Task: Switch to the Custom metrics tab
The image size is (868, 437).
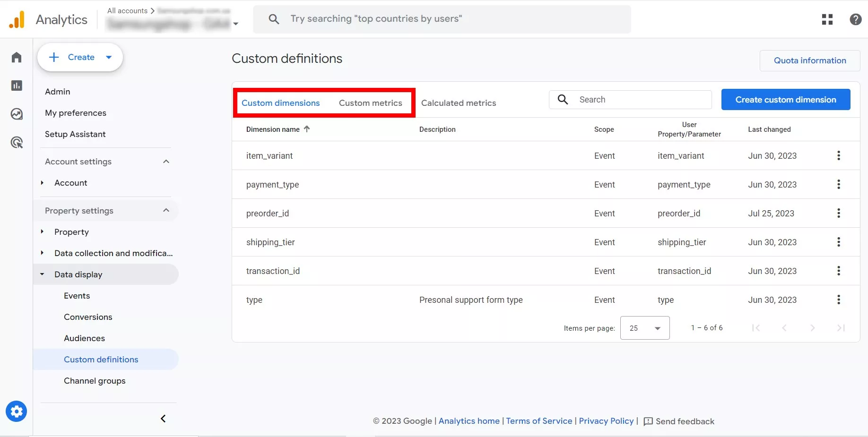Action: click(x=371, y=103)
